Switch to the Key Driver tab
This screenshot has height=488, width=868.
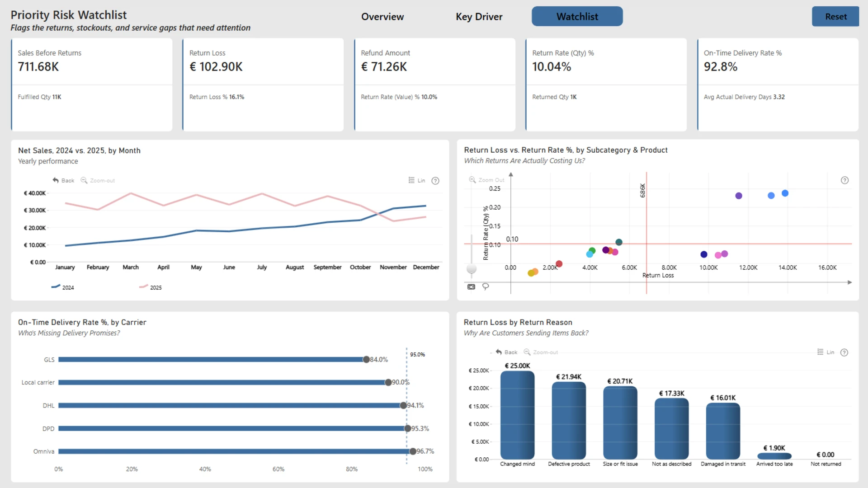point(479,17)
